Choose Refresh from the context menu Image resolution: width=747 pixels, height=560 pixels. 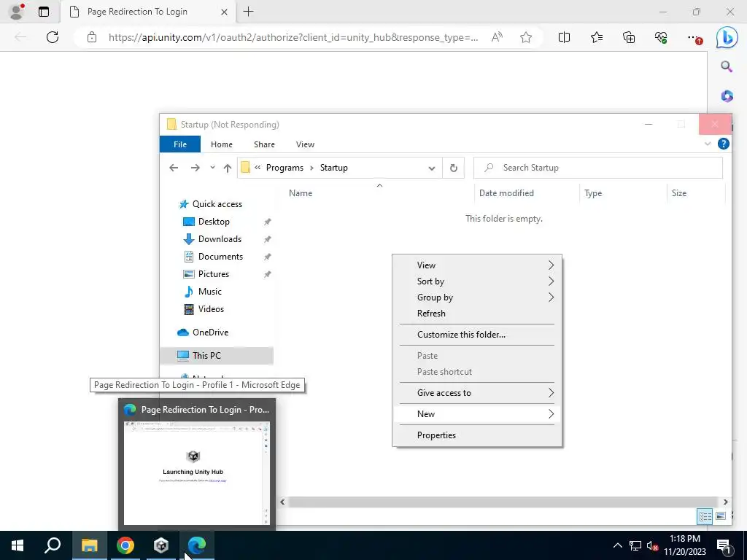[477, 314]
